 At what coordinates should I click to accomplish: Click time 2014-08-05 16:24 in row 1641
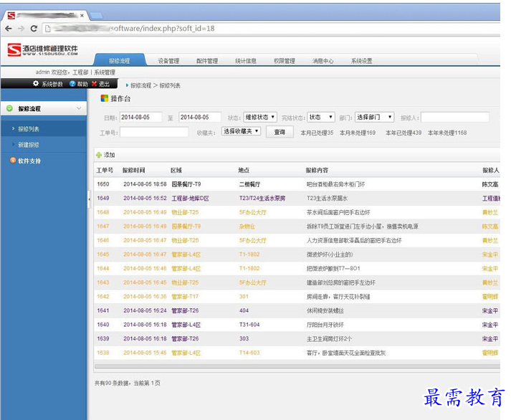pyautogui.click(x=145, y=310)
